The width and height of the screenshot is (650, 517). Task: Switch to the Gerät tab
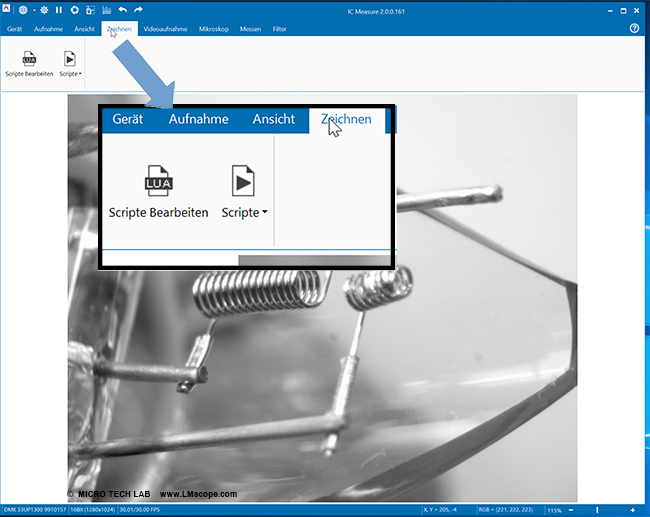click(16, 29)
